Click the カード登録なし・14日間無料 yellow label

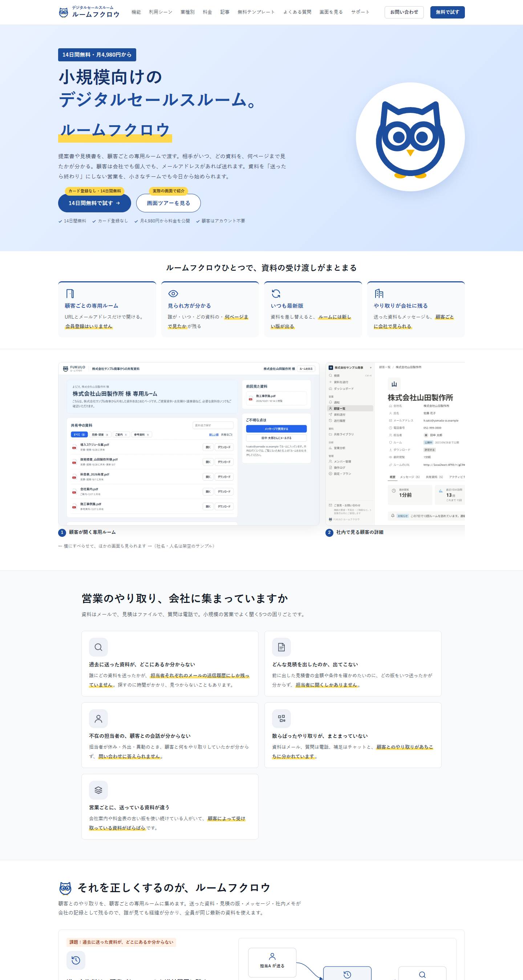95,191
